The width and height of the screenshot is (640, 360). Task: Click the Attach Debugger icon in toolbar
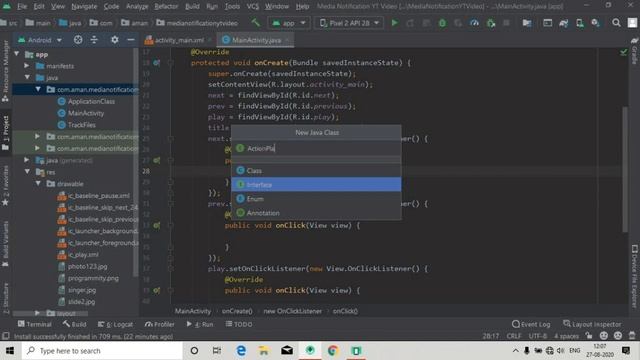(491, 23)
